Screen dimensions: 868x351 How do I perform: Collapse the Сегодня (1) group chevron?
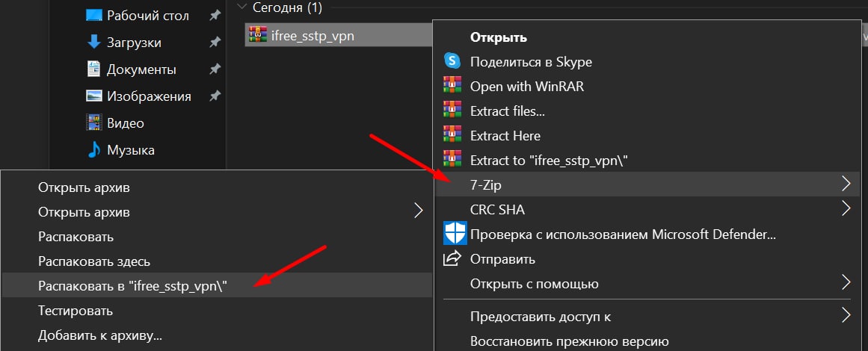coord(241,7)
